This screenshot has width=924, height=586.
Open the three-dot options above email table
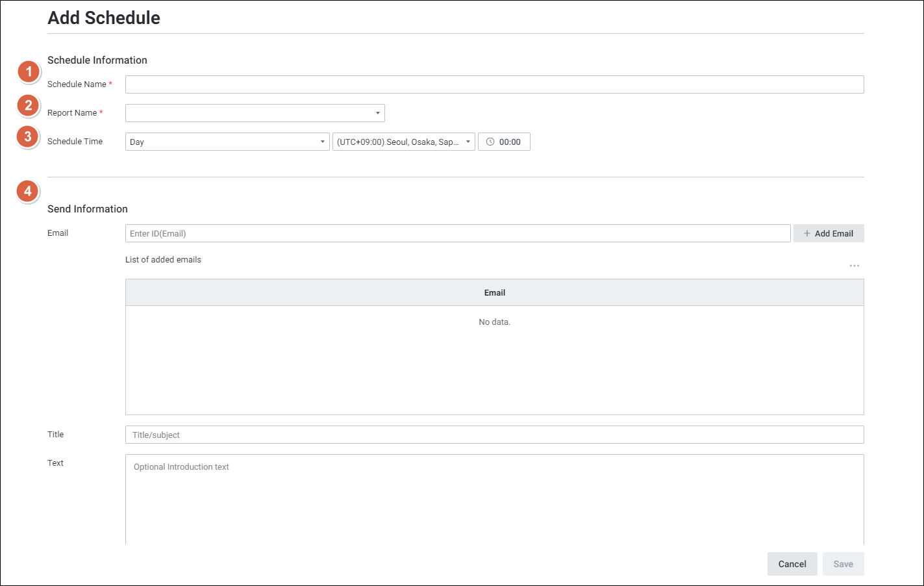[854, 266]
